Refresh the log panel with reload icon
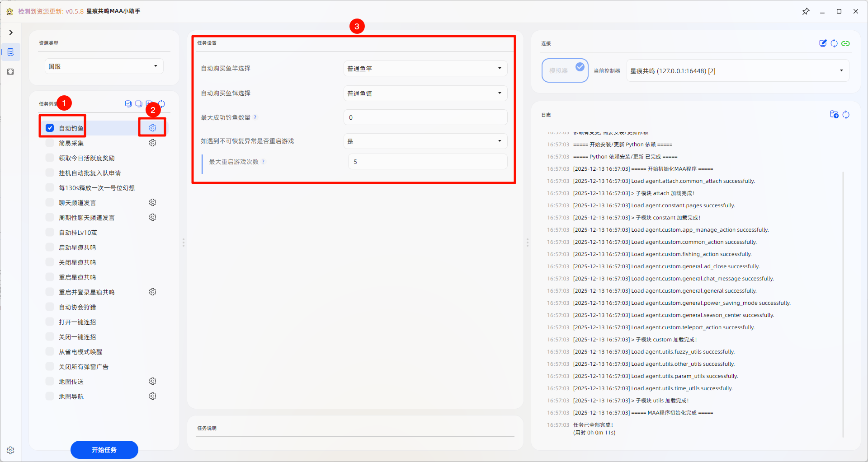 [x=846, y=115]
